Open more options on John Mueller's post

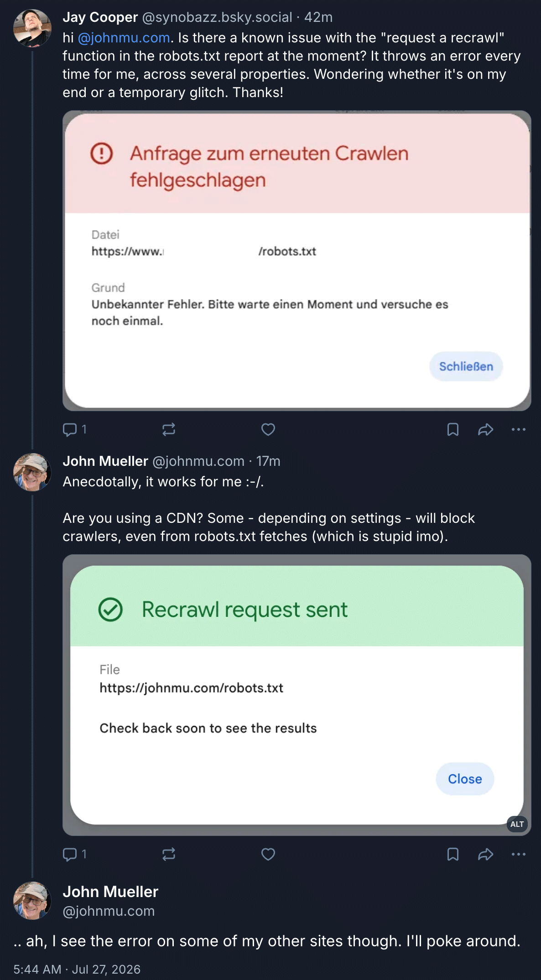[519, 854]
